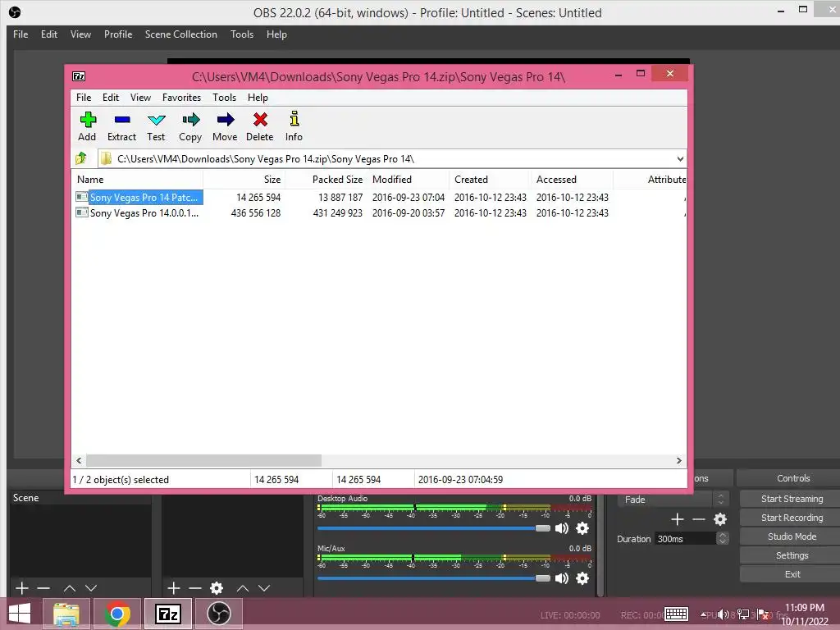This screenshot has height=630, width=840.
Task: Open Help menu in 7-Zip
Action: pyautogui.click(x=258, y=98)
